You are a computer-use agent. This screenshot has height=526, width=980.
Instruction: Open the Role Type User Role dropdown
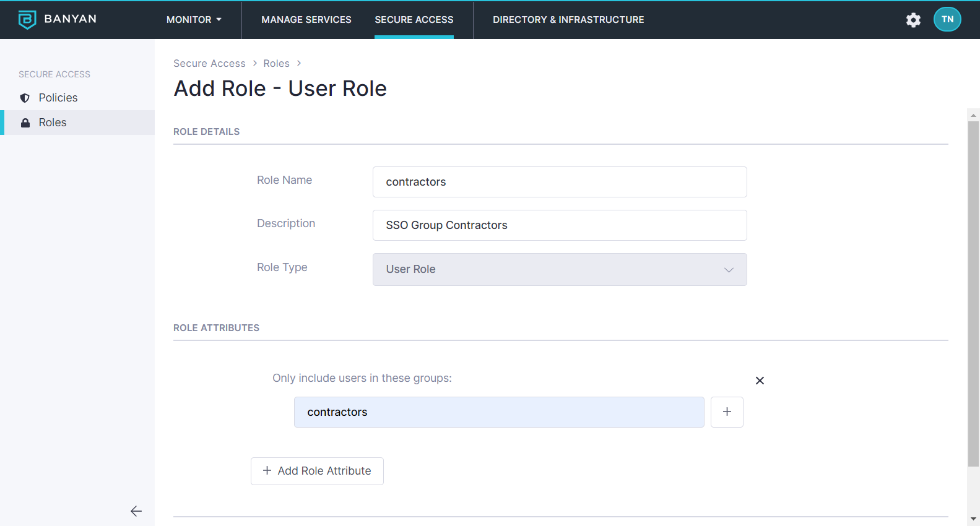coord(560,269)
